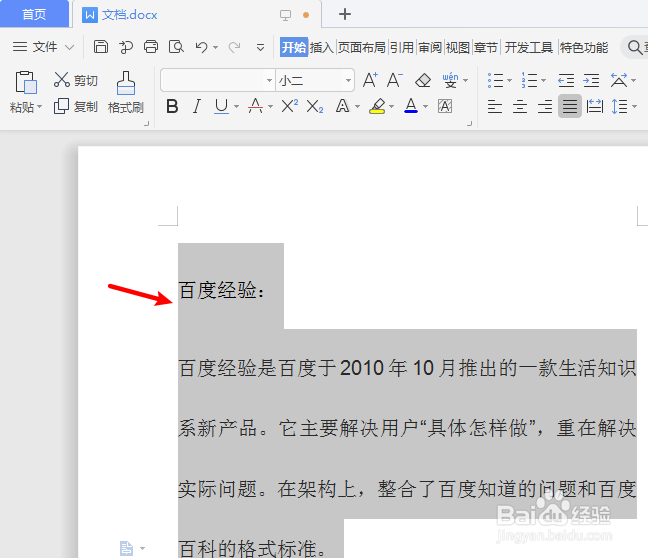
Task: Apply blue font color
Action: click(411, 106)
